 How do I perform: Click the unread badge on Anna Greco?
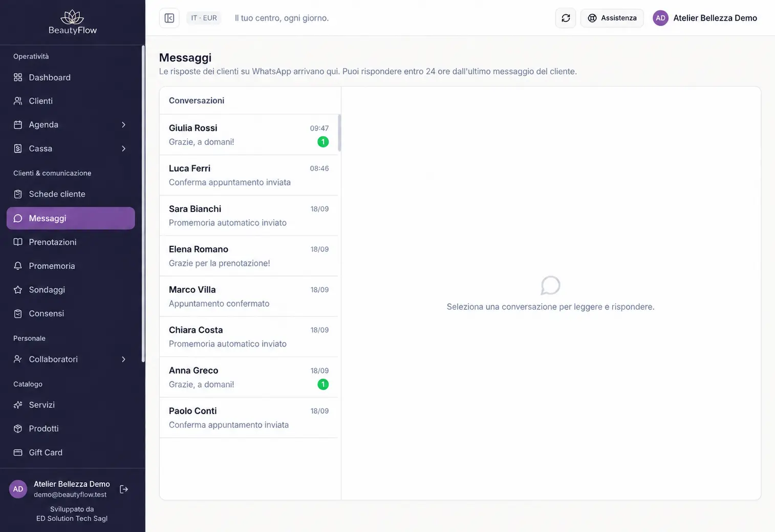[x=323, y=385]
